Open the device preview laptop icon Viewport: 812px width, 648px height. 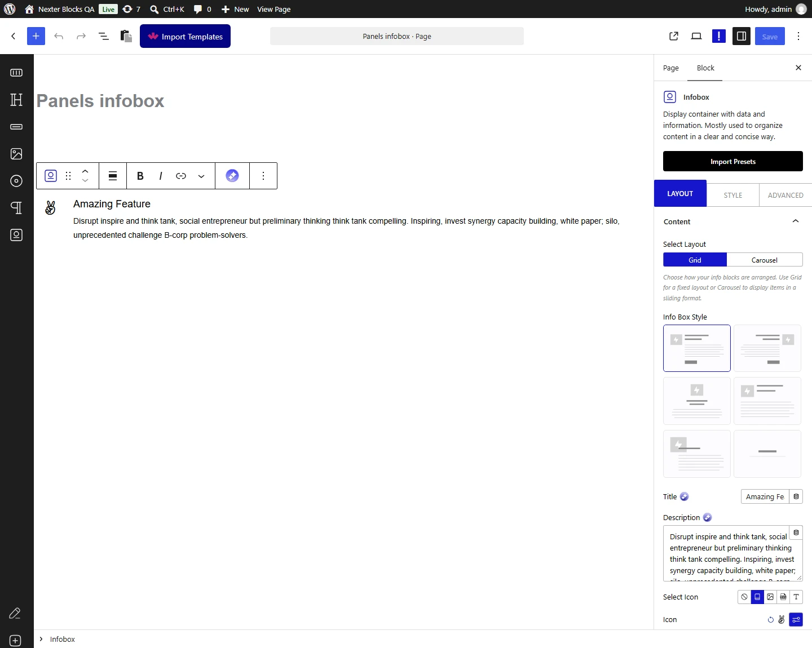(696, 36)
